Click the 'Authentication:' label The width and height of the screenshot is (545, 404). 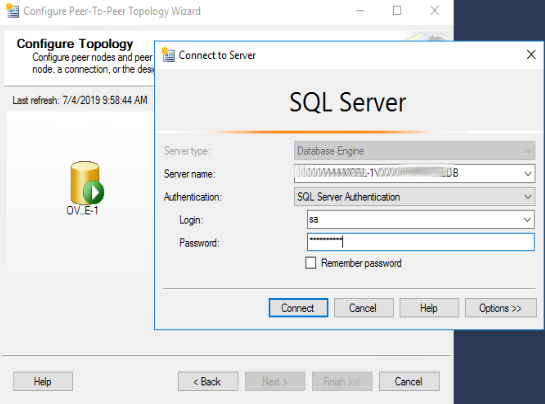(193, 197)
